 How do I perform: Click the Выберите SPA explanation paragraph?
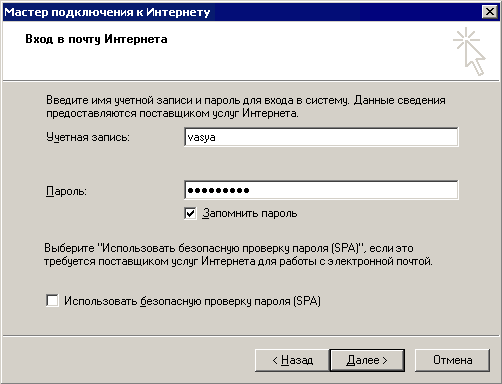point(238,255)
